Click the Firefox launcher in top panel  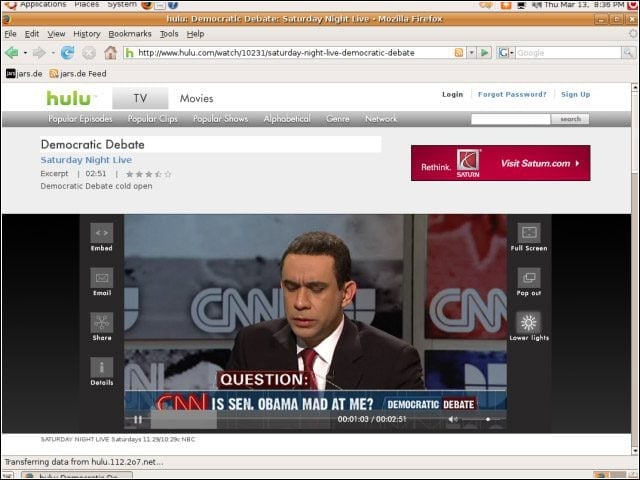click(x=146, y=5)
